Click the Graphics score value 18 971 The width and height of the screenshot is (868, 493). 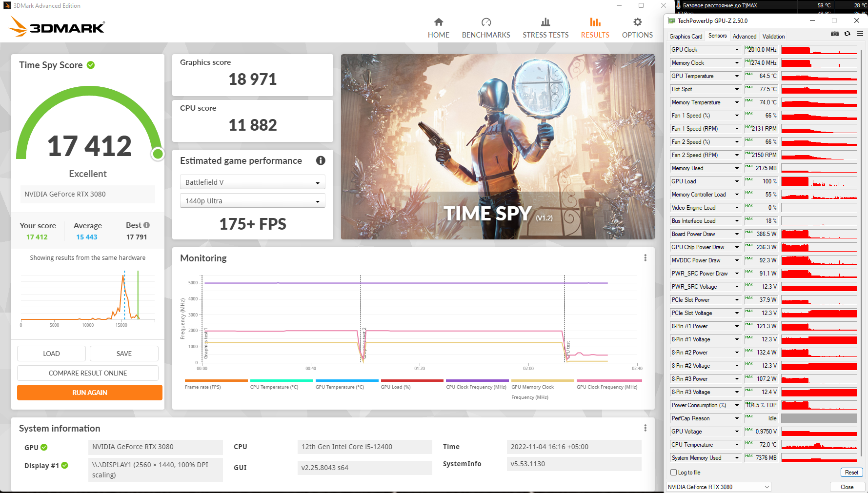coord(253,79)
